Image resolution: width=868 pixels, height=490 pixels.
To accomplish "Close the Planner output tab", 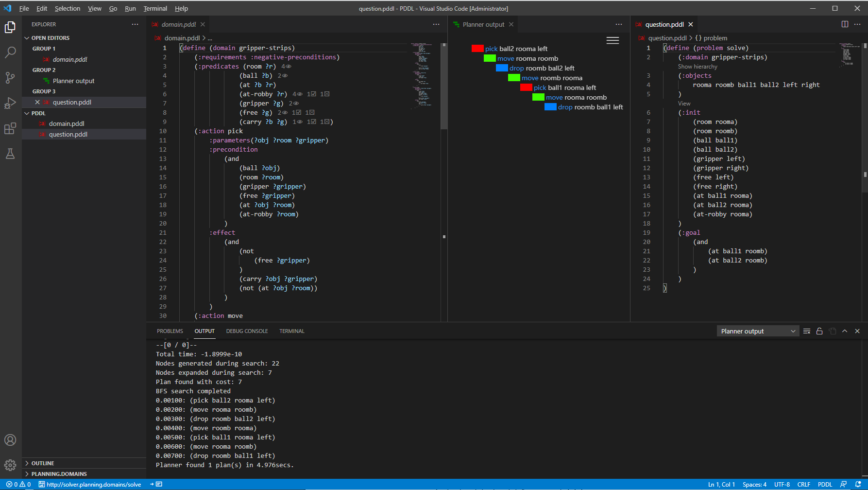I will 511,24.
